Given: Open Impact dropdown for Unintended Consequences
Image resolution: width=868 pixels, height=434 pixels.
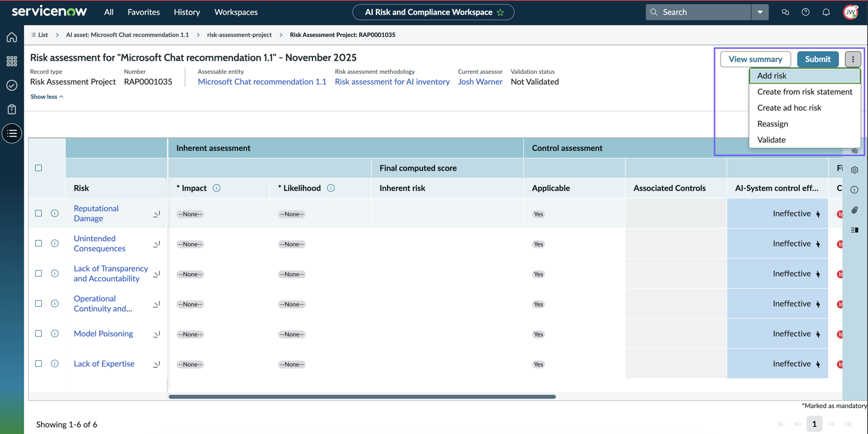Looking at the screenshot, I should click(190, 244).
